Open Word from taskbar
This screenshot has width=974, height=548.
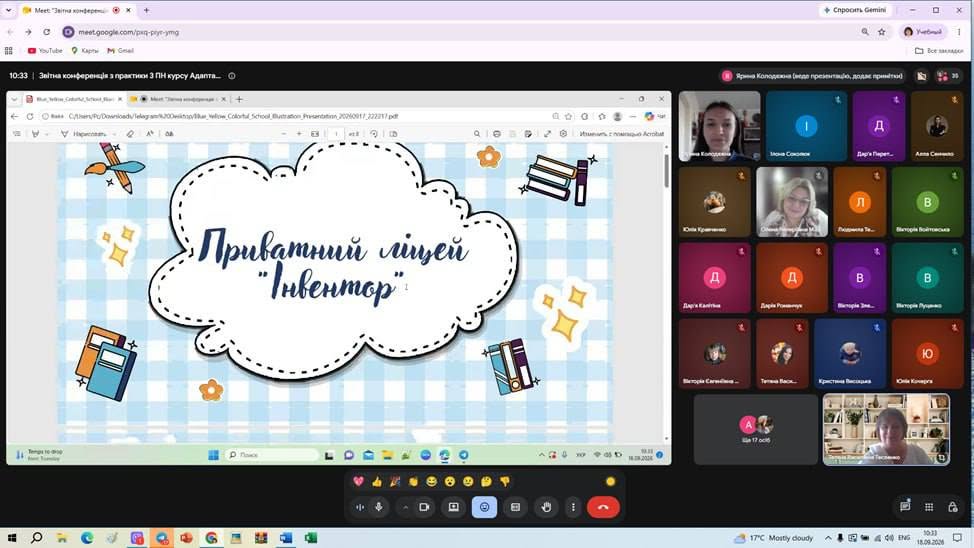286,537
